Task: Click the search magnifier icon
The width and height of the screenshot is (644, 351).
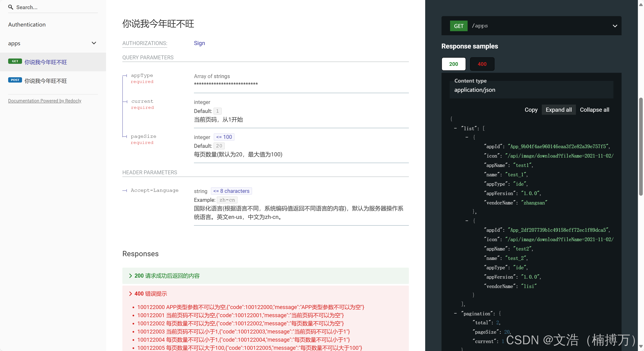Action: (10, 7)
